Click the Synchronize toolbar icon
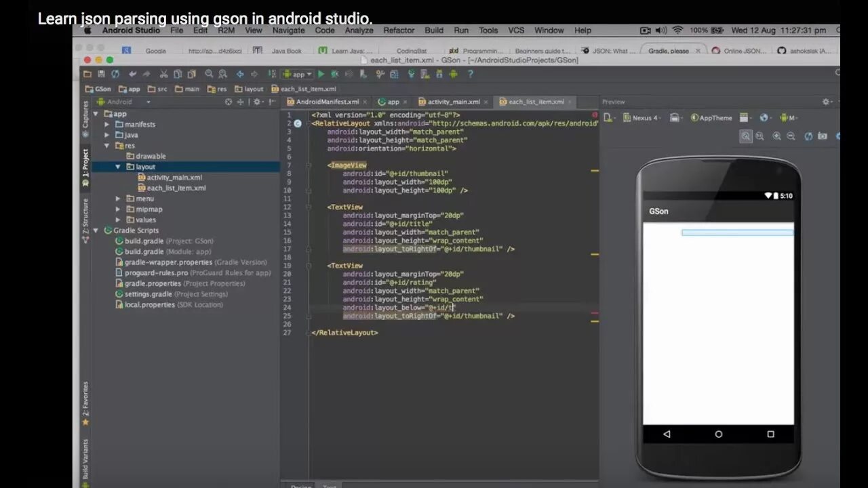 click(115, 74)
